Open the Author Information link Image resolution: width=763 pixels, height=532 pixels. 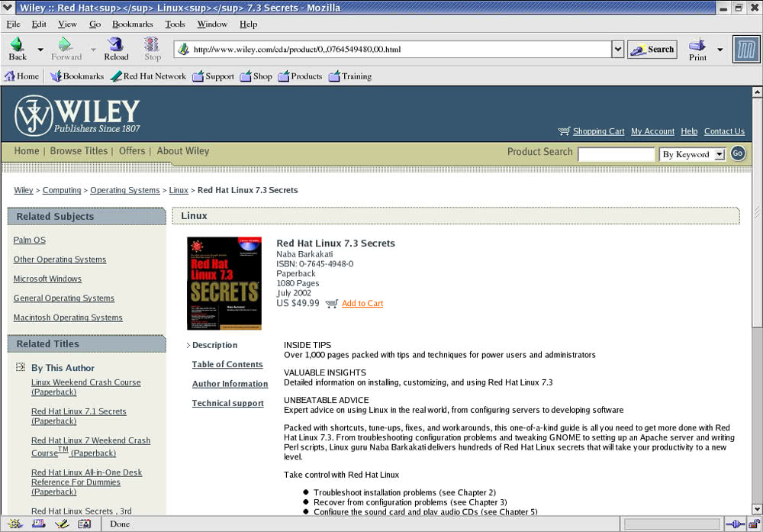click(230, 384)
